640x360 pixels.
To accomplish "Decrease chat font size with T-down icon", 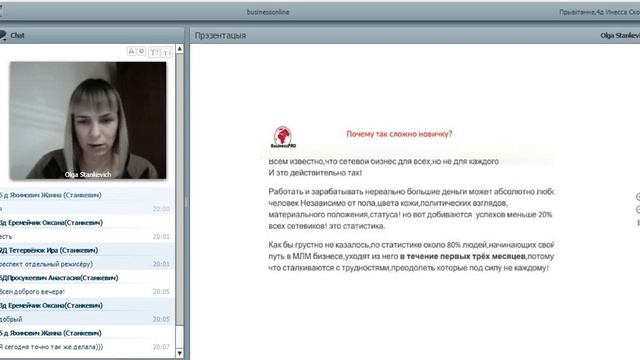I will 166,52.
